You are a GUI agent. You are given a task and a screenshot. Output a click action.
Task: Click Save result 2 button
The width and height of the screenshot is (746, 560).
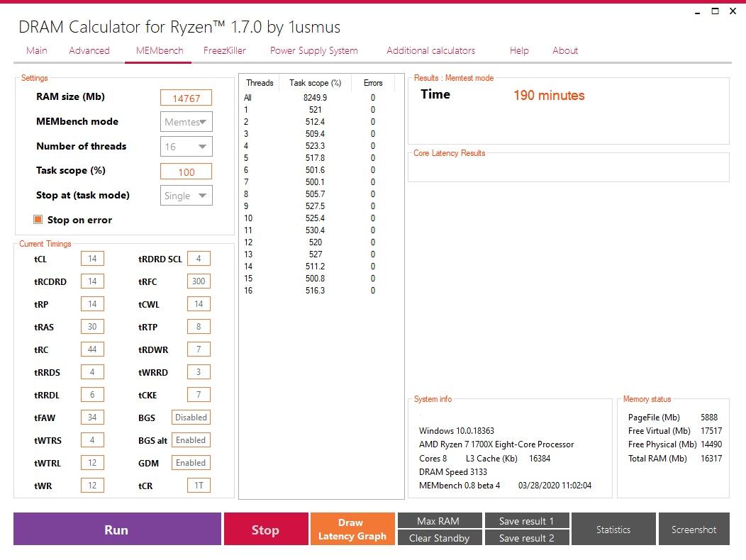tap(527, 537)
